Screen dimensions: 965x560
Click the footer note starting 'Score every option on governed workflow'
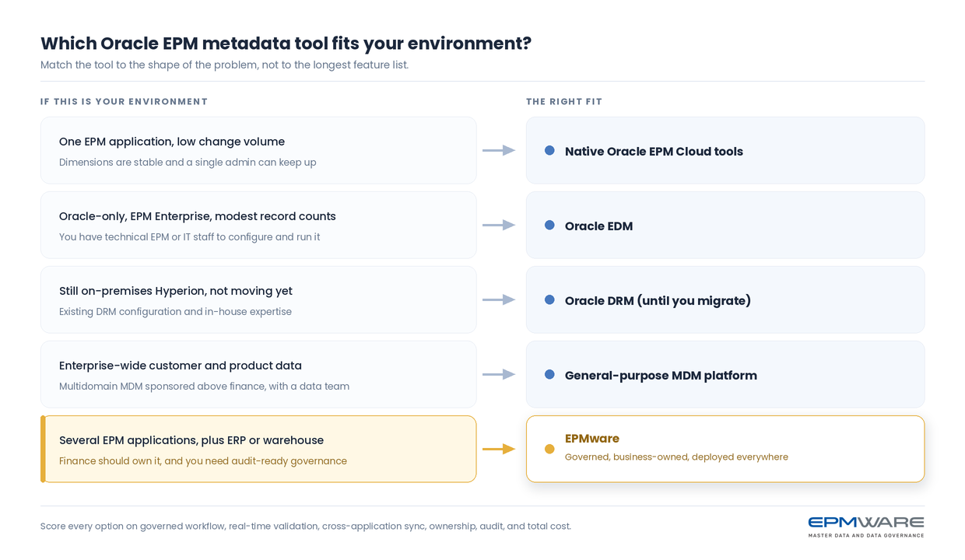click(x=306, y=527)
